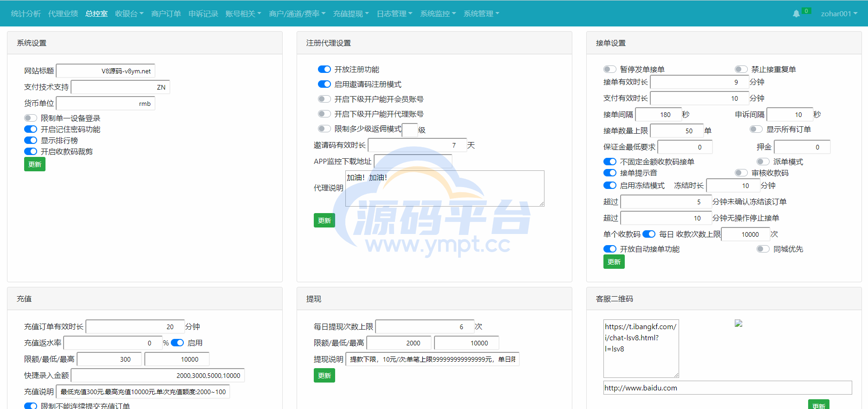Open 充值提现 dropdown menu
This screenshot has height=409, width=868.
(351, 13)
